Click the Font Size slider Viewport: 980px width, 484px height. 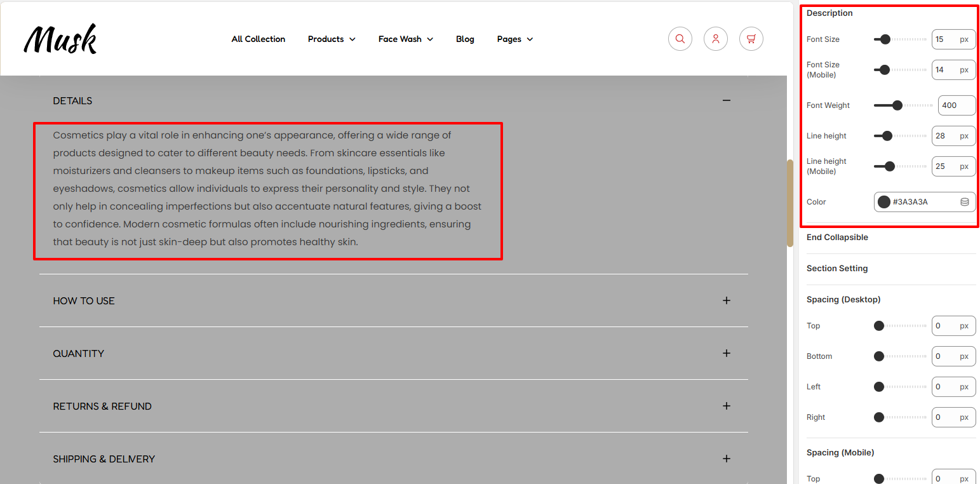pos(900,39)
